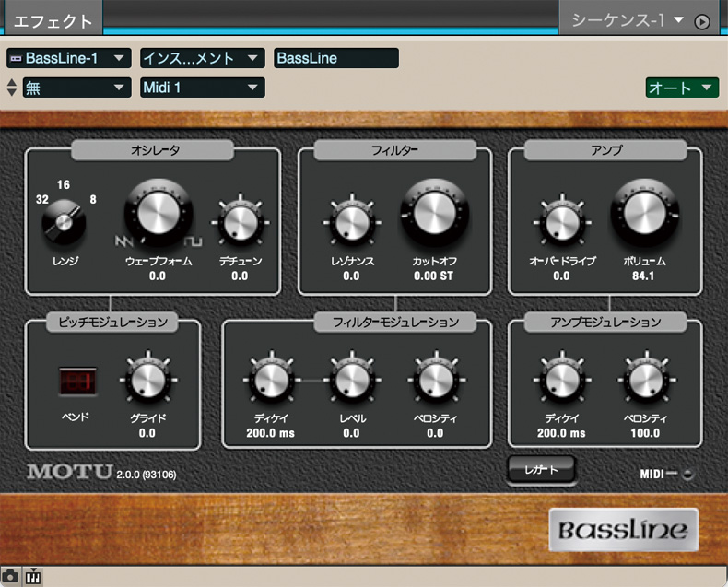Screen dimensions: 728x587
Task: Click the range value 32 label
Action: pos(42,199)
